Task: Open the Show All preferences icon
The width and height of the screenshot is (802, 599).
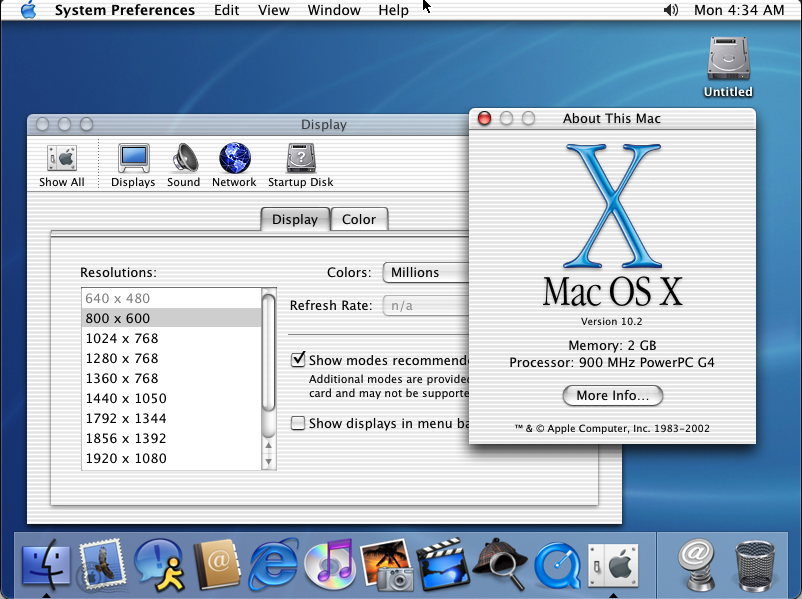Action: 62,165
